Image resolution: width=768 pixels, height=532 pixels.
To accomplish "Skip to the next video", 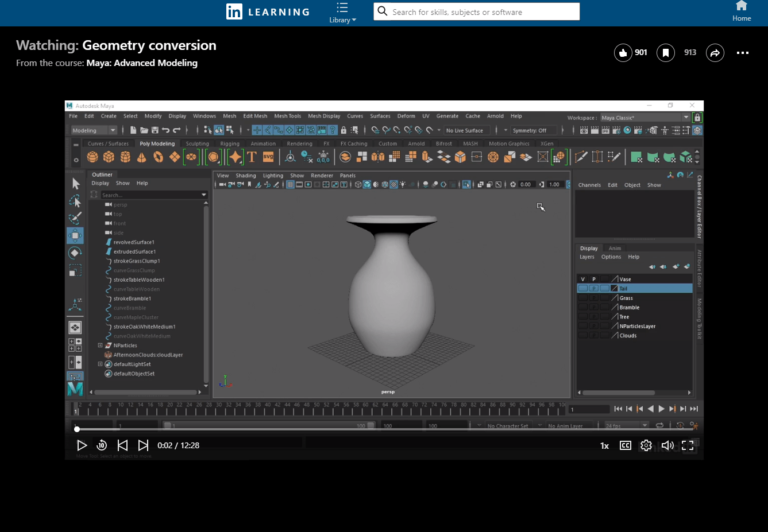I will [x=143, y=445].
